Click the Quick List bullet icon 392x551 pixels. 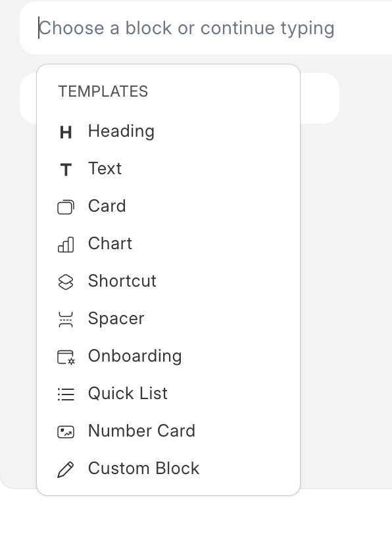click(x=66, y=395)
